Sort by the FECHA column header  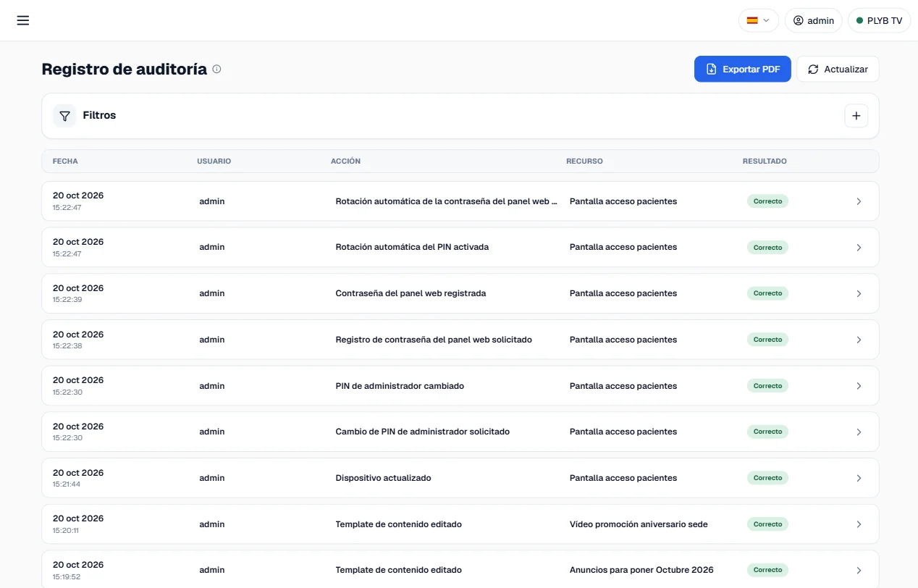tap(65, 161)
